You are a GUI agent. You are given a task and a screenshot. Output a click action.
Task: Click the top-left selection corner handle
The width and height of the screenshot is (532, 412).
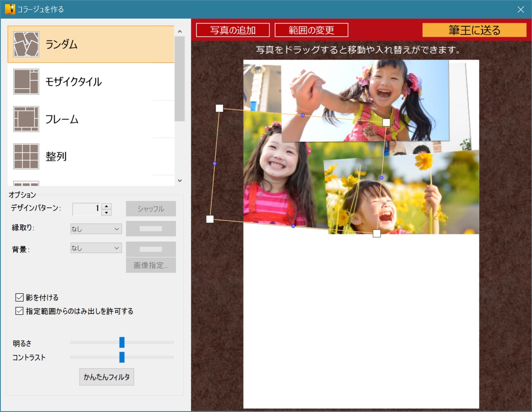tap(219, 108)
